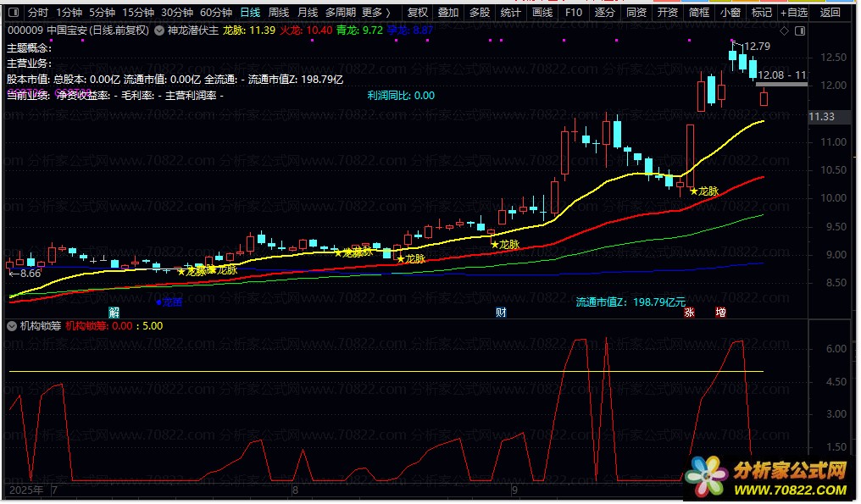This screenshot has height=504, width=861.
Task: Click the 11.33 price label on axis
Action: tap(822, 117)
